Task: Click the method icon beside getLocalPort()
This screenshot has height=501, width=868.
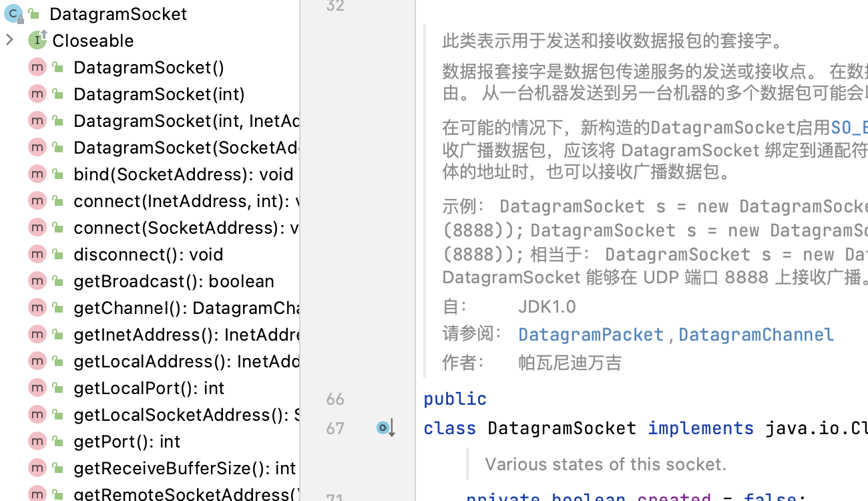Action: pos(37,388)
